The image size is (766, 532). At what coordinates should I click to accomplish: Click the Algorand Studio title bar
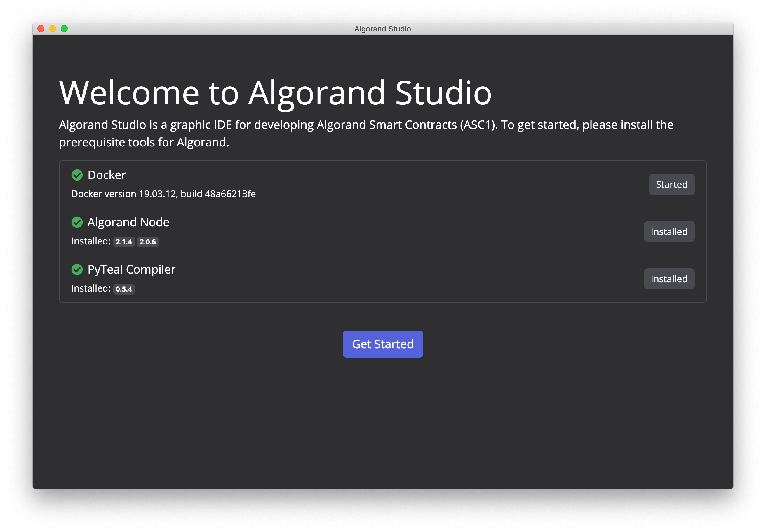click(x=382, y=29)
